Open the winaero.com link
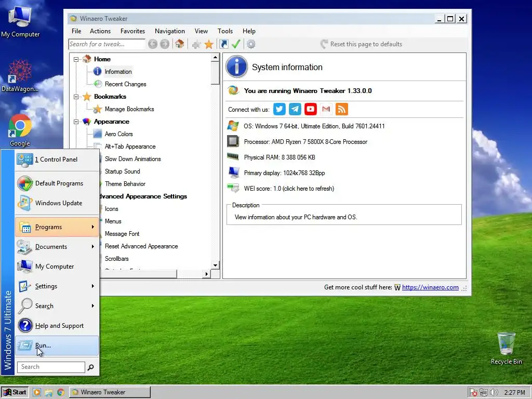The image size is (532, 399). pos(430,287)
